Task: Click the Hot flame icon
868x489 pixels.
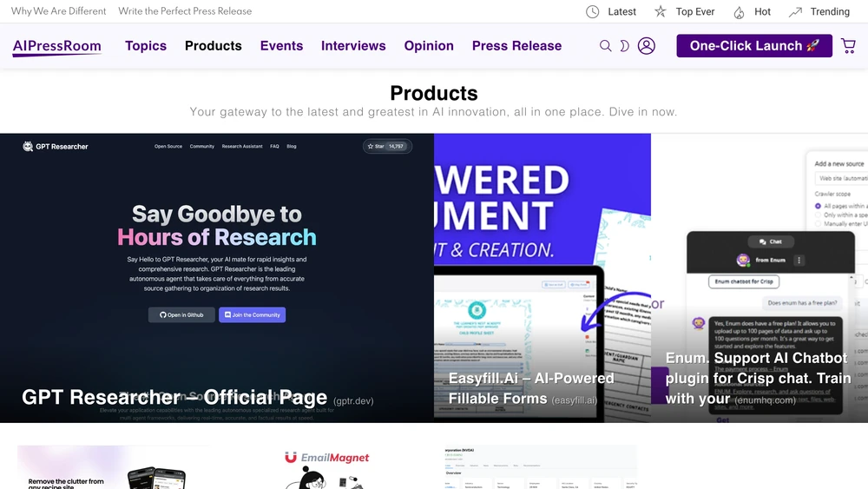Action: tap(739, 12)
